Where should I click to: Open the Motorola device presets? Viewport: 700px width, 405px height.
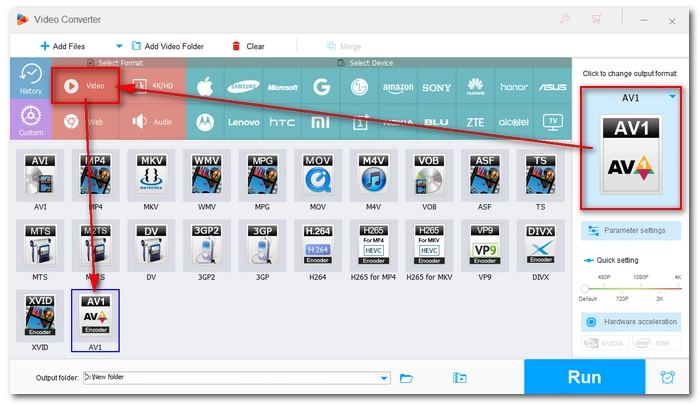205,122
